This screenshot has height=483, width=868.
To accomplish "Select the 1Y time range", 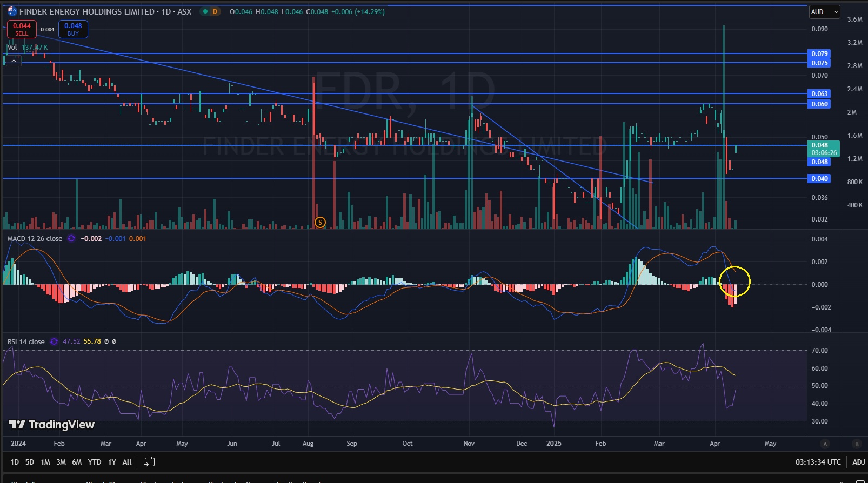I will coord(112,462).
